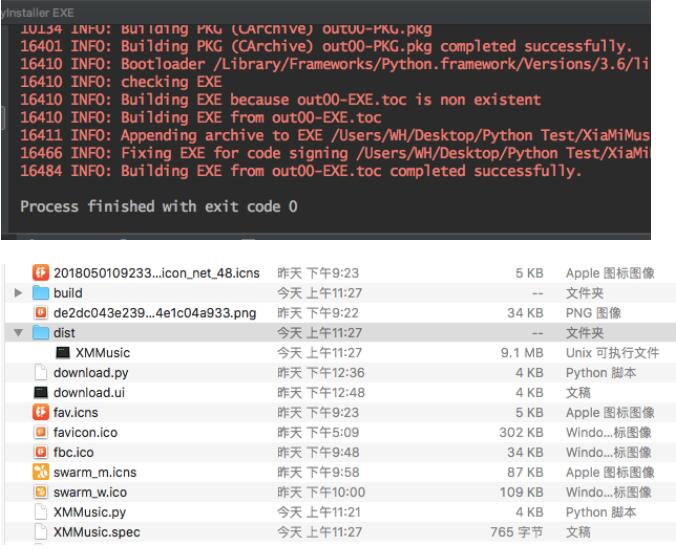Click the fbc.ico file icon

pos(41,452)
